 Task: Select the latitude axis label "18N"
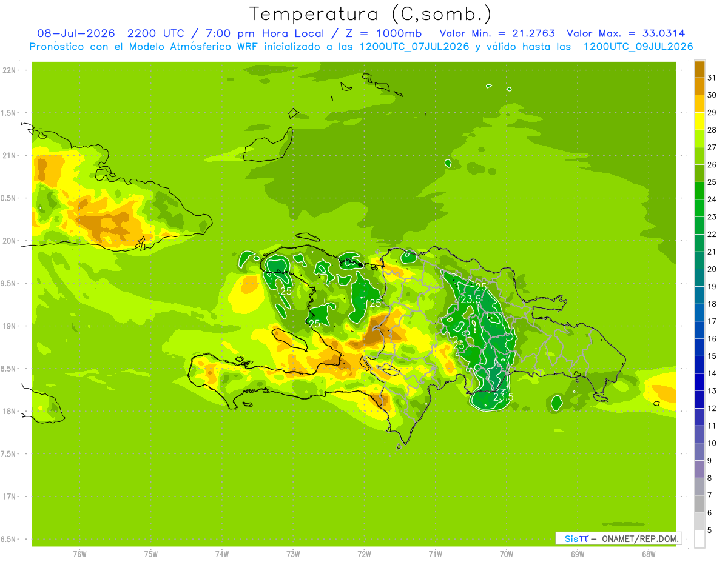coord(8,411)
